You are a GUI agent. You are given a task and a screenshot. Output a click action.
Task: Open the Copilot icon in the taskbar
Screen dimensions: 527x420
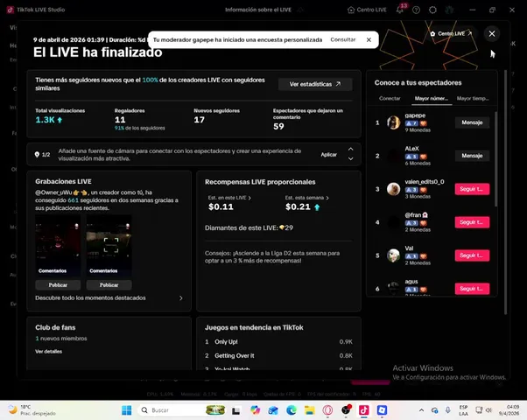pyautogui.click(x=255, y=410)
